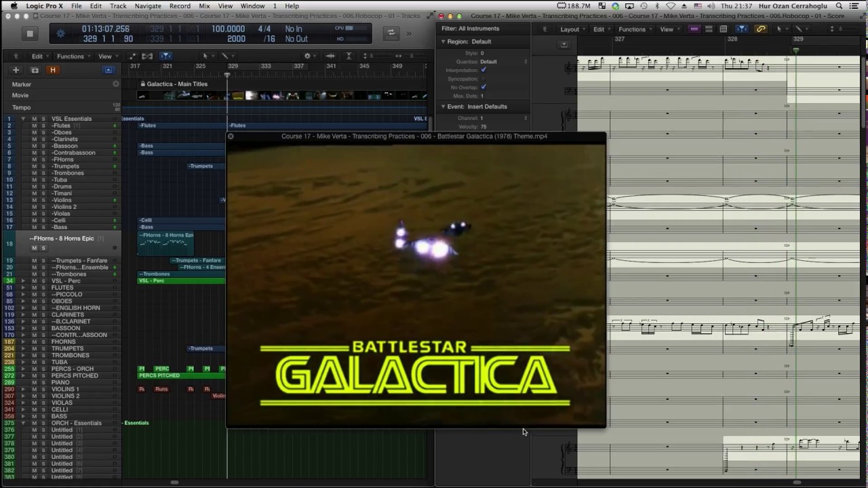Open the Track menu in menu bar
868x488 pixels.
pyautogui.click(x=118, y=6)
